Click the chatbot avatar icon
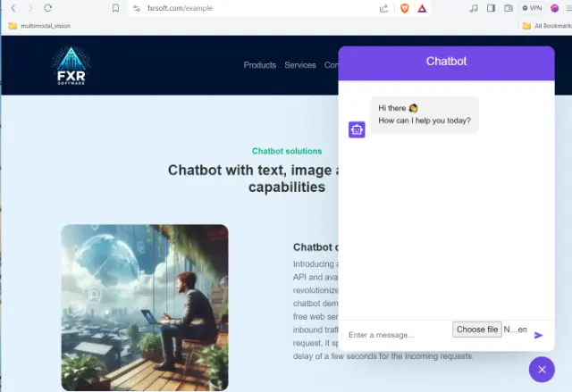The width and height of the screenshot is (572, 392). coord(357,129)
